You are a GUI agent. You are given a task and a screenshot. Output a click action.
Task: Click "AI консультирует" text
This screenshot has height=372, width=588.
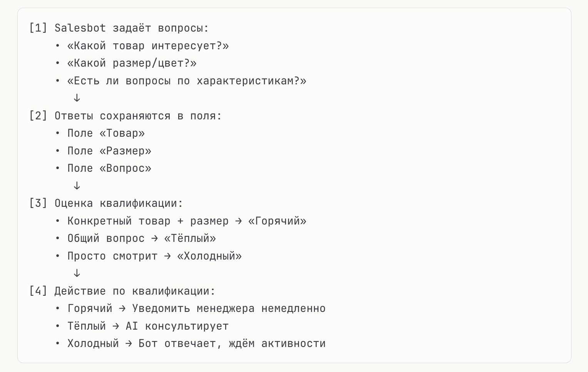click(177, 326)
